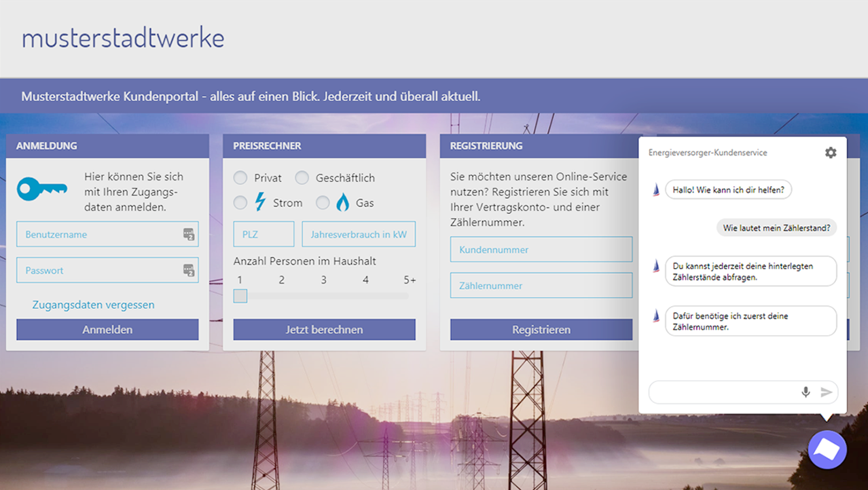The width and height of the screenshot is (868, 490).
Task: Click into the PLZ field
Action: (264, 234)
